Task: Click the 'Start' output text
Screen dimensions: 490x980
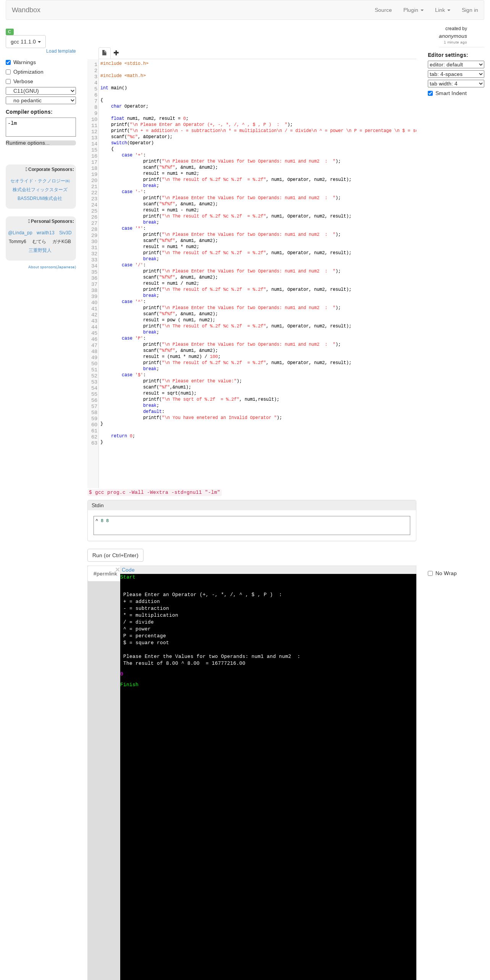Action: (128, 577)
